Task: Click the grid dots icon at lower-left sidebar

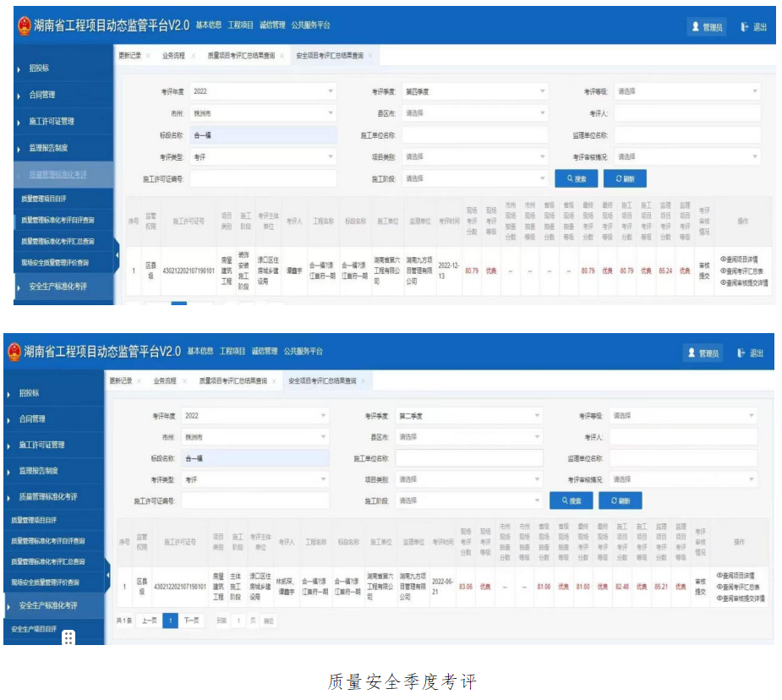Action: coord(68,637)
